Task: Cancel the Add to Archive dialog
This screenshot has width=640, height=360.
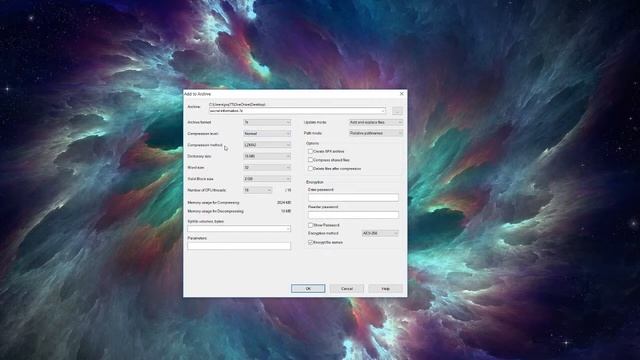Action: [x=347, y=289]
